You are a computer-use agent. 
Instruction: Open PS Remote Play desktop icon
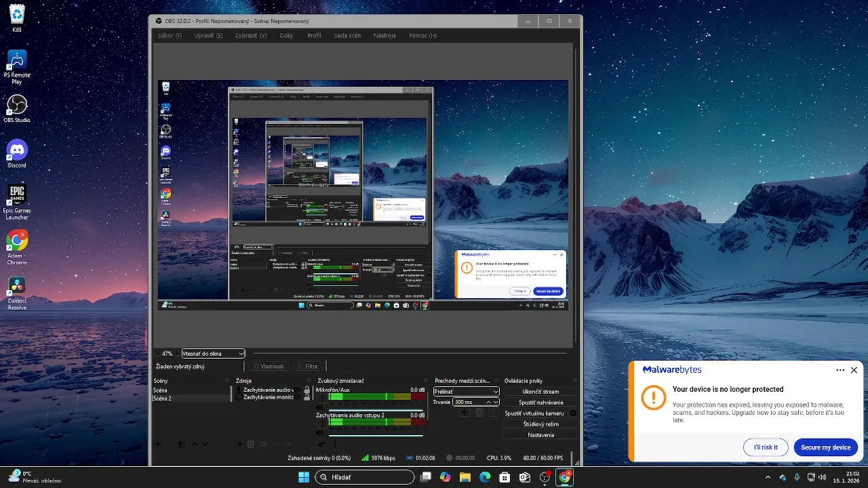[17, 67]
